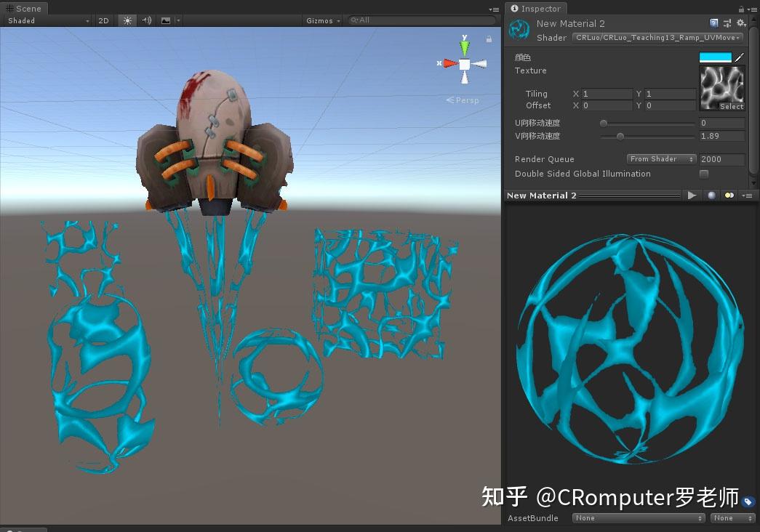
Task: Switch to 2D view mode
Action: click(103, 20)
